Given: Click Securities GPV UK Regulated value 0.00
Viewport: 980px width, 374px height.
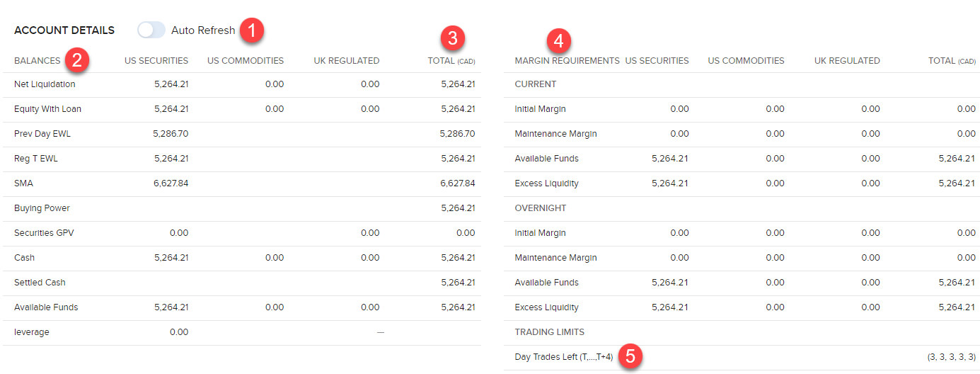Looking at the screenshot, I should [x=370, y=233].
